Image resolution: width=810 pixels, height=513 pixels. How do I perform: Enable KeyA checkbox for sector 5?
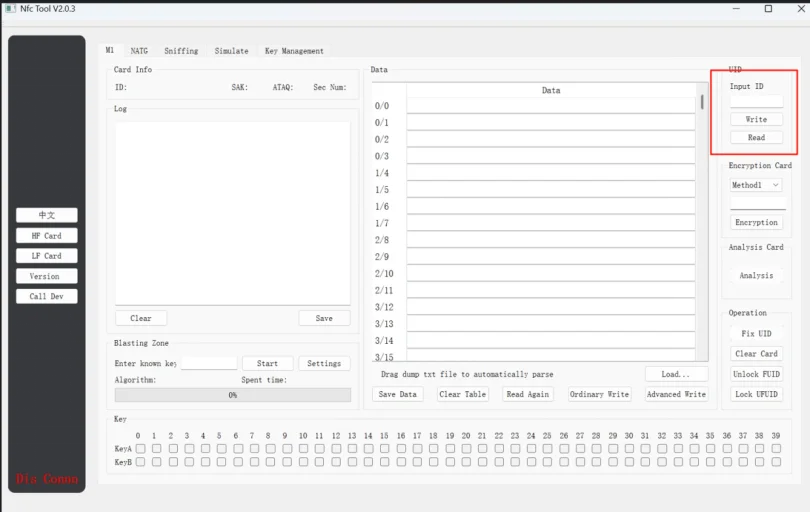[x=222, y=448]
